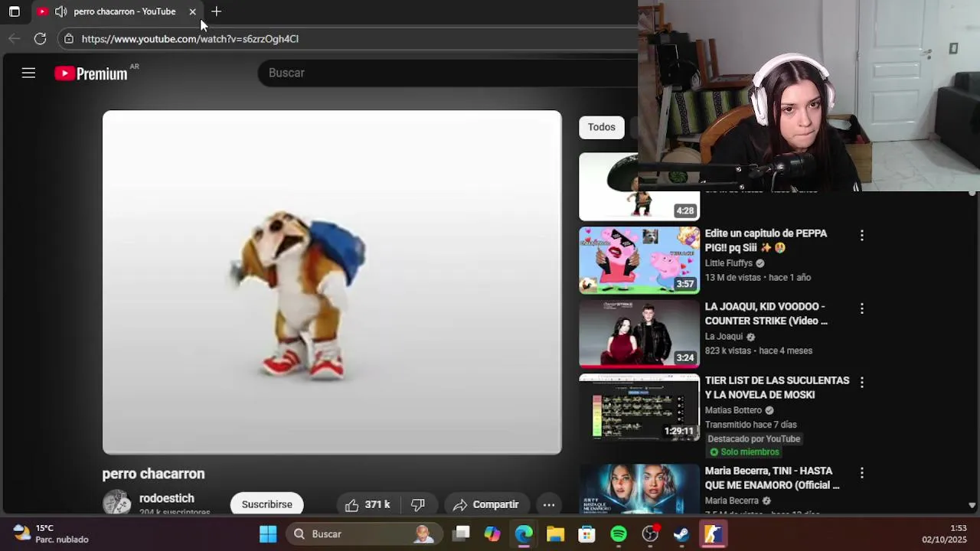Select the Todos filter chip
The image size is (980, 551).
[601, 127]
